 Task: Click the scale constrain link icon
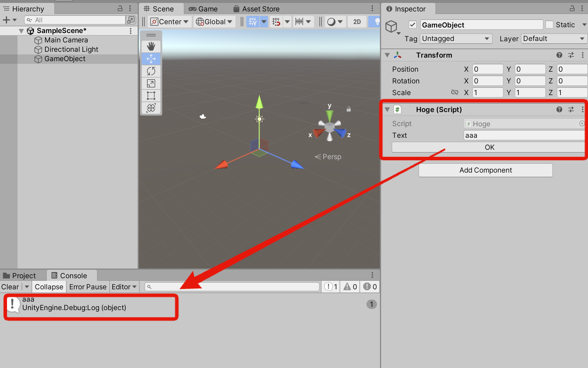[455, 92]
